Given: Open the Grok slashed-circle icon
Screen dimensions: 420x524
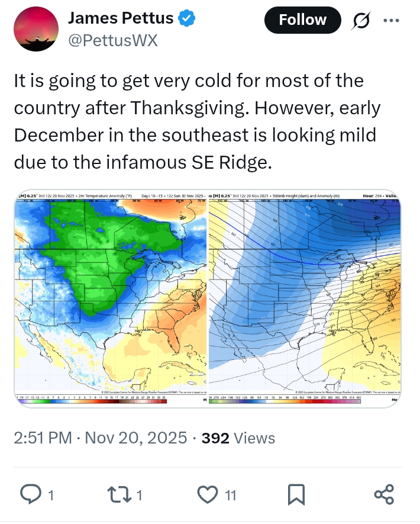Looking at the screenshot, I should (x=361, y=21).
